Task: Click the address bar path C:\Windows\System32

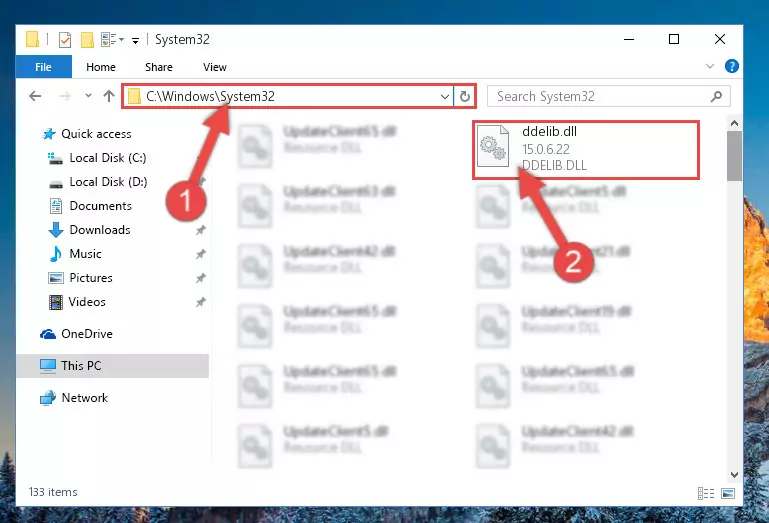Action: 210,96
